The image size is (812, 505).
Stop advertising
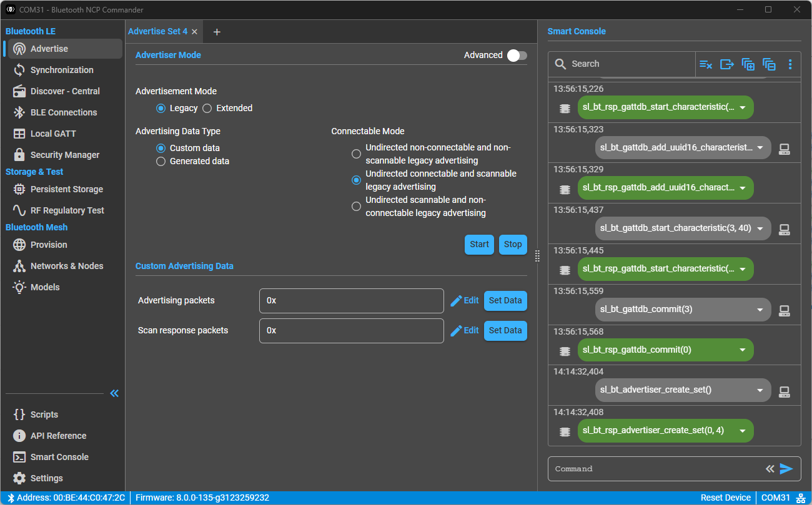tap(513, 245)
